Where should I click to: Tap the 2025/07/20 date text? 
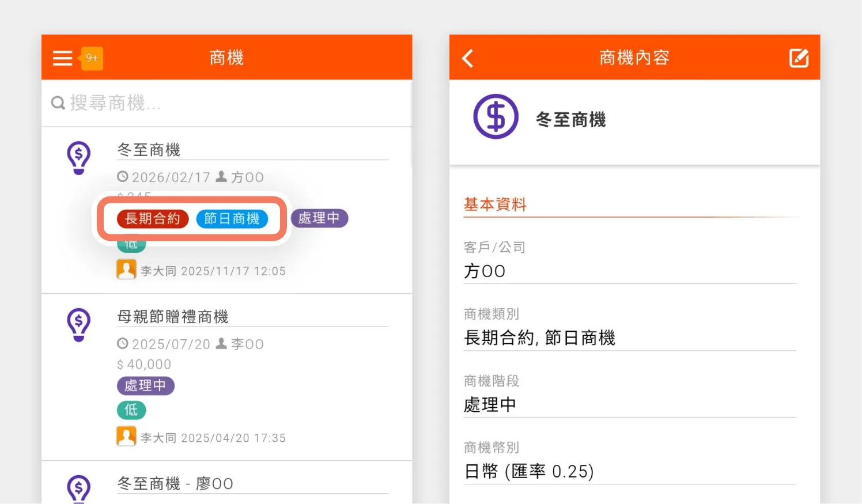171,344
